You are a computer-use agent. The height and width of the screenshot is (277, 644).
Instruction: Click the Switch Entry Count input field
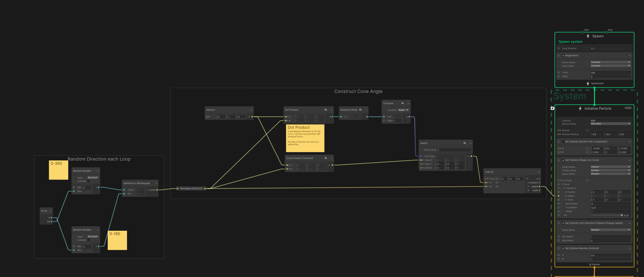(454, 150)
